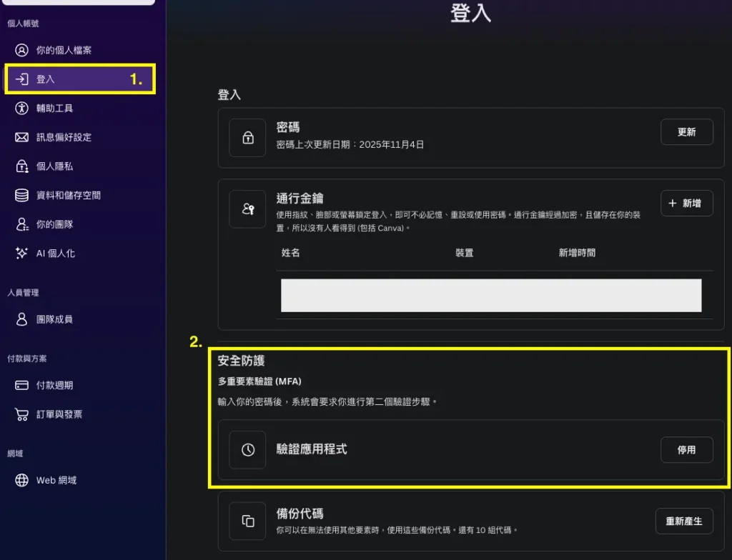Click the 裝置 column header
This screenshot has width=732, height=560.
(x=465, y=253)
